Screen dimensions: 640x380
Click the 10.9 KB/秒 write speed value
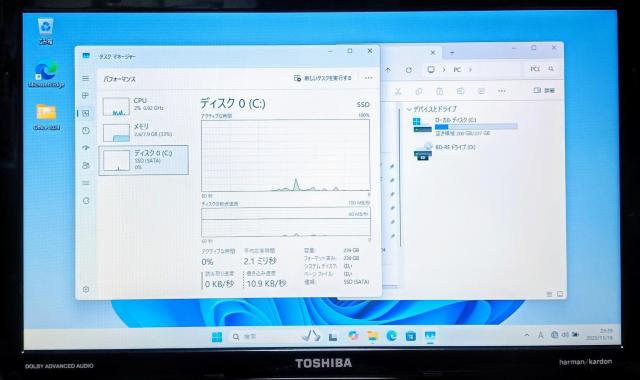[266, 283]
